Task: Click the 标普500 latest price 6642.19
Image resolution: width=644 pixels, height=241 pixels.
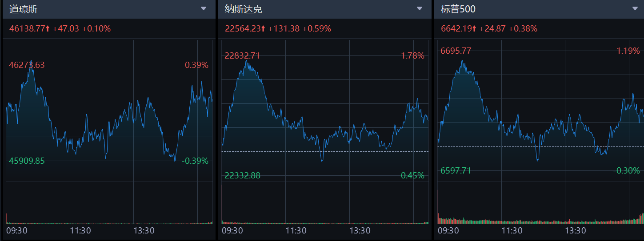Action: pos(456,29)
